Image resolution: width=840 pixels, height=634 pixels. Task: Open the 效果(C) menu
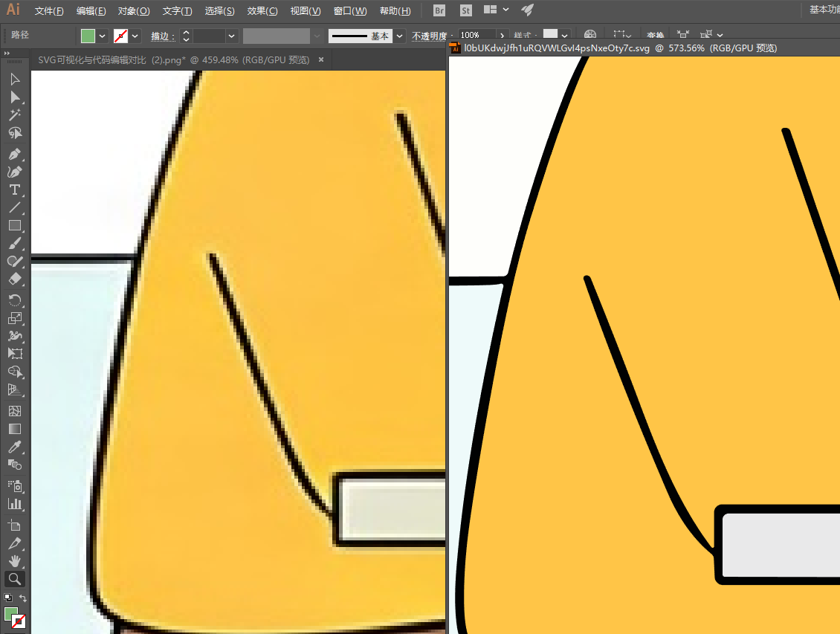[x=262, y=10]
